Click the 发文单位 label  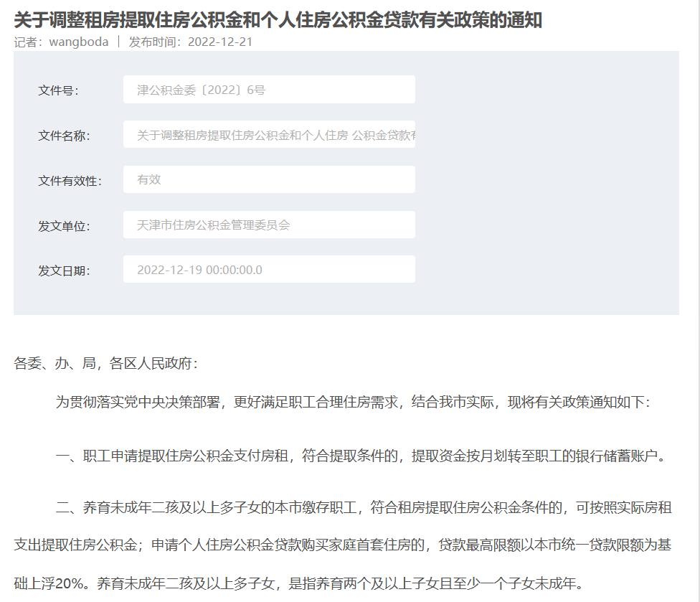pyautogui.click(x=64, y=226)
